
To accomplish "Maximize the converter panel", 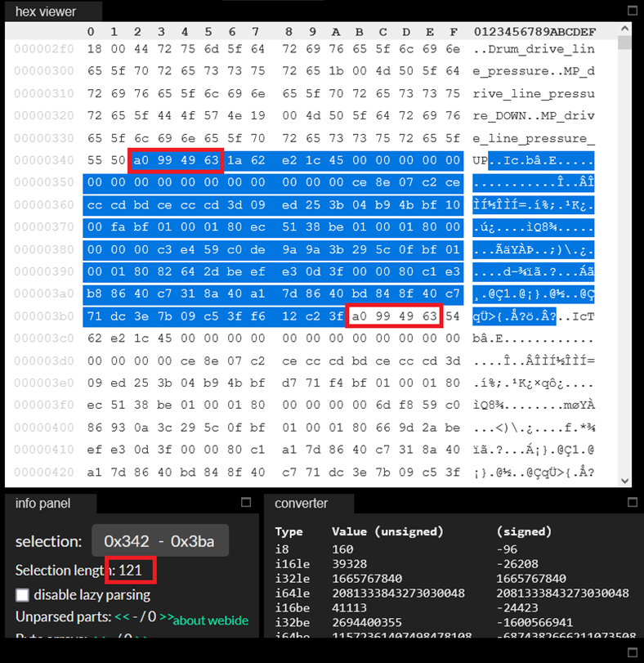I will click(633, 502).
